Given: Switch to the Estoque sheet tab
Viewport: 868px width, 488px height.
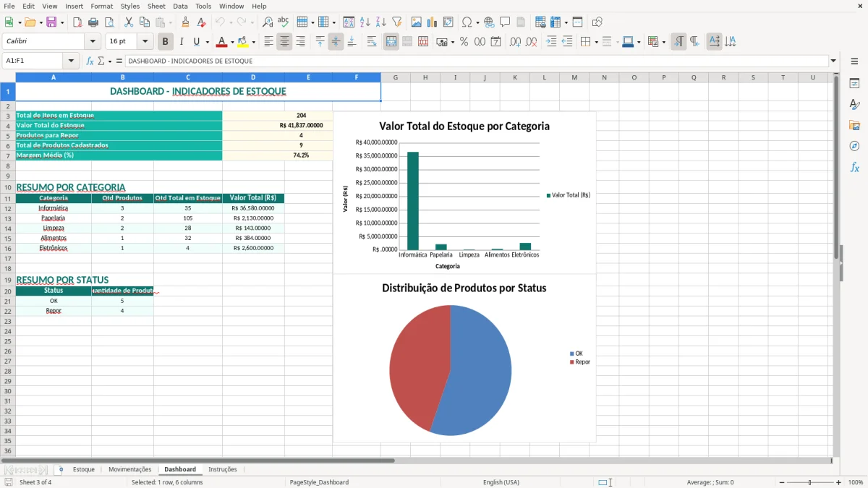Looking at the screenshot, I should (x=83, y=469).
